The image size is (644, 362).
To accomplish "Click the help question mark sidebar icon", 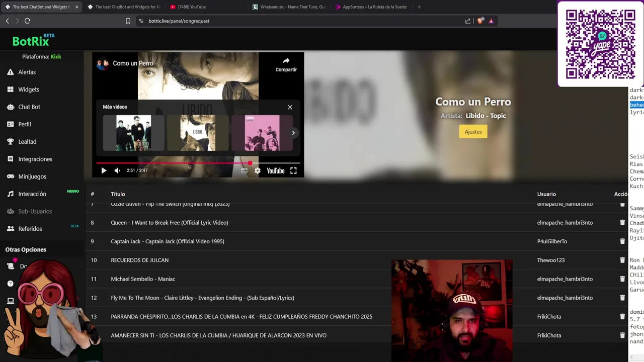I will tap(10, 284).
